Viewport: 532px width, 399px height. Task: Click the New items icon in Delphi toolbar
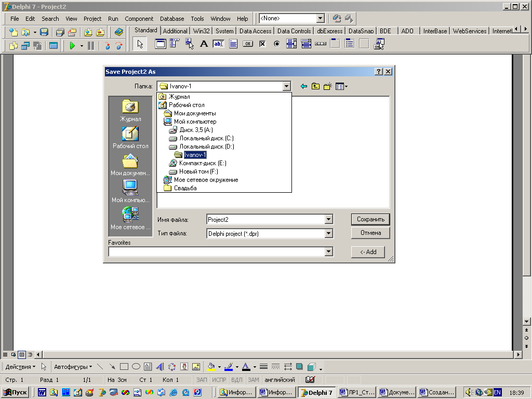pos(14,32)
